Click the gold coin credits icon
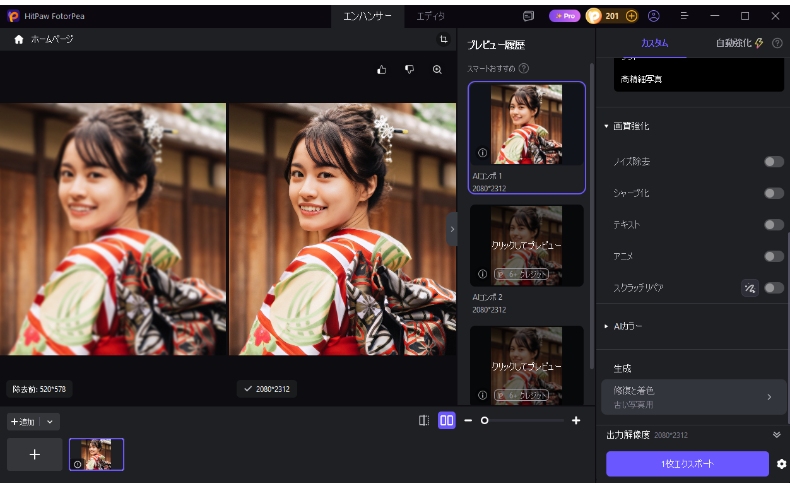Image resolution: width=790 pixels, height=488 pixels. [x=594, y=16]
